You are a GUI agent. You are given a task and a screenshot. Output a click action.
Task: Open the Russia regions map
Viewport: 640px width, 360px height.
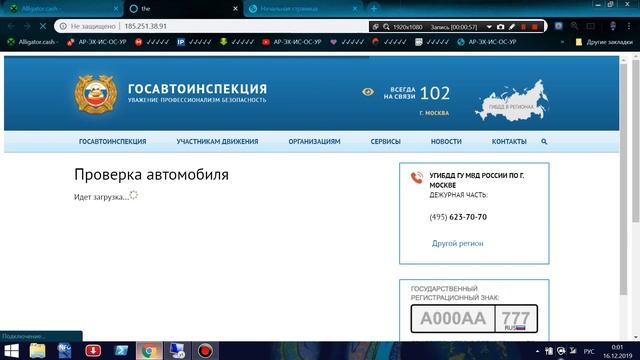[x=512, y=100]
